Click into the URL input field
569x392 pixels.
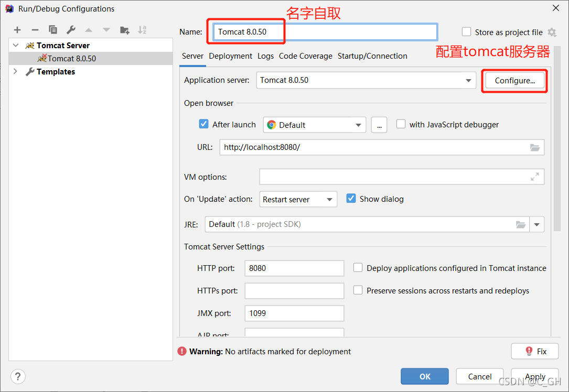point(382,147)
